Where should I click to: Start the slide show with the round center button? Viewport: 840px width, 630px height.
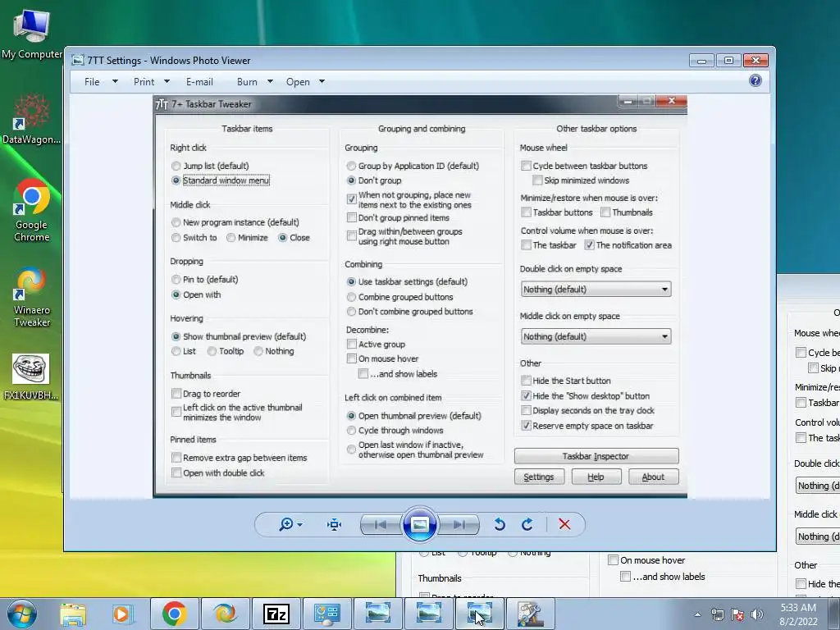419,524
